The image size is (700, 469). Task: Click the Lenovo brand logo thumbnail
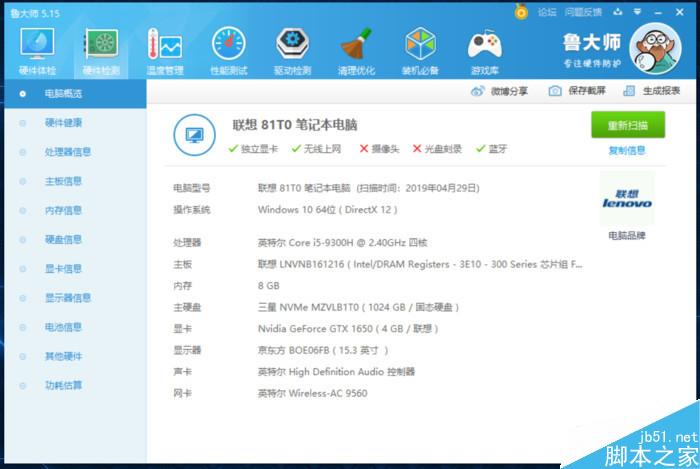627,199
